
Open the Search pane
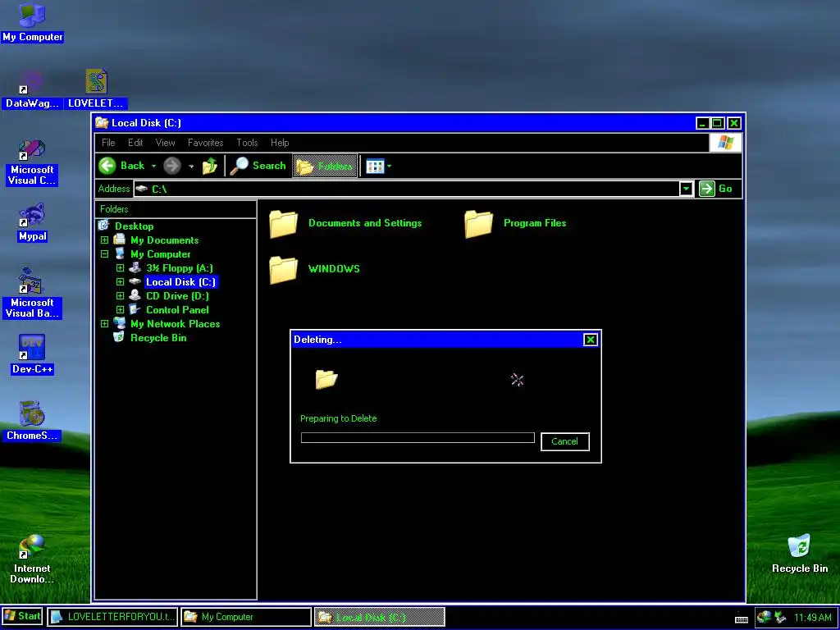click(258, 166)
